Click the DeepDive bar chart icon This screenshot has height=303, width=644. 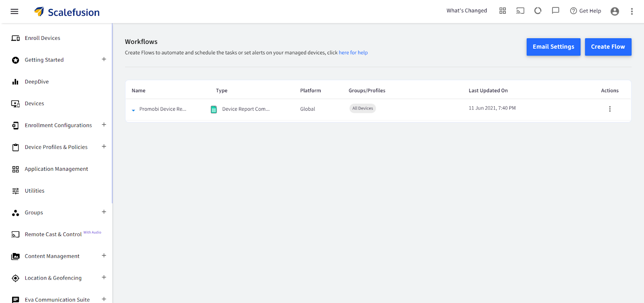(x=15, y=82)
